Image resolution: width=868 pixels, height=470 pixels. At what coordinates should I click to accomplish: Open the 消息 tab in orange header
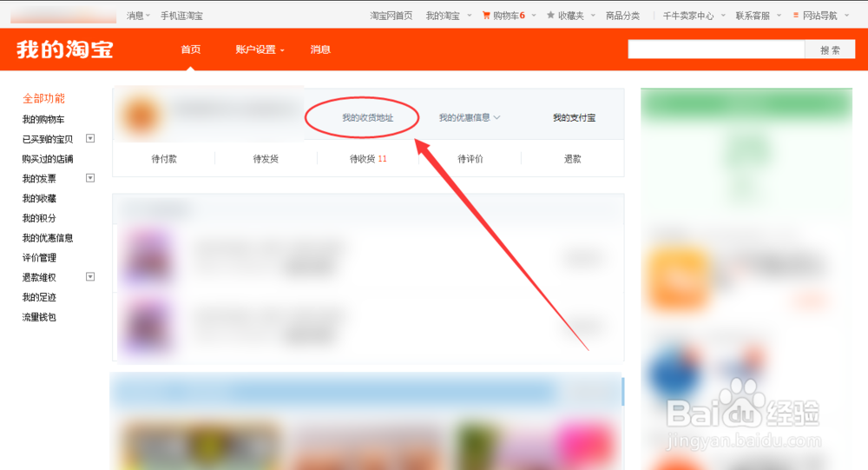pos(320,50)
